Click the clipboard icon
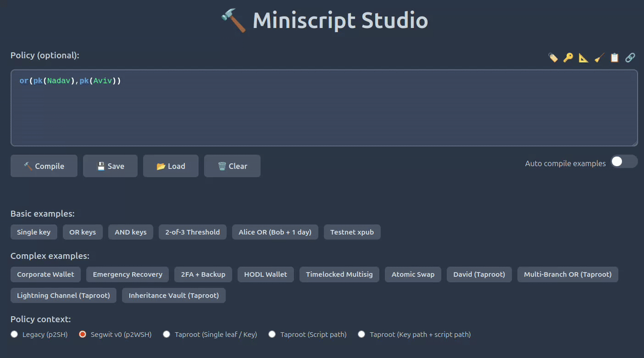 614,58
